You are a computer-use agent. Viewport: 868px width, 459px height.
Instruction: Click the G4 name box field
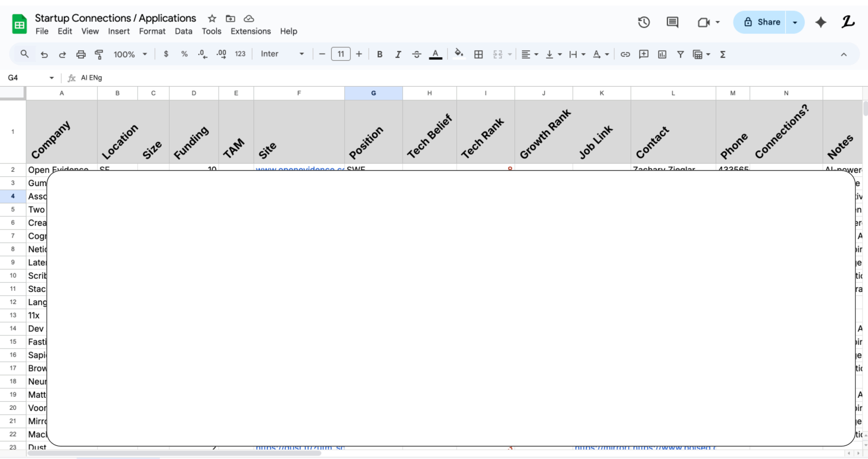tap(27, 78)
